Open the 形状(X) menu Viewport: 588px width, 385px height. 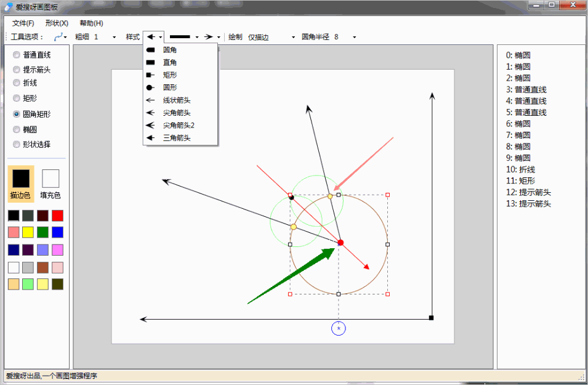[57, 23]
